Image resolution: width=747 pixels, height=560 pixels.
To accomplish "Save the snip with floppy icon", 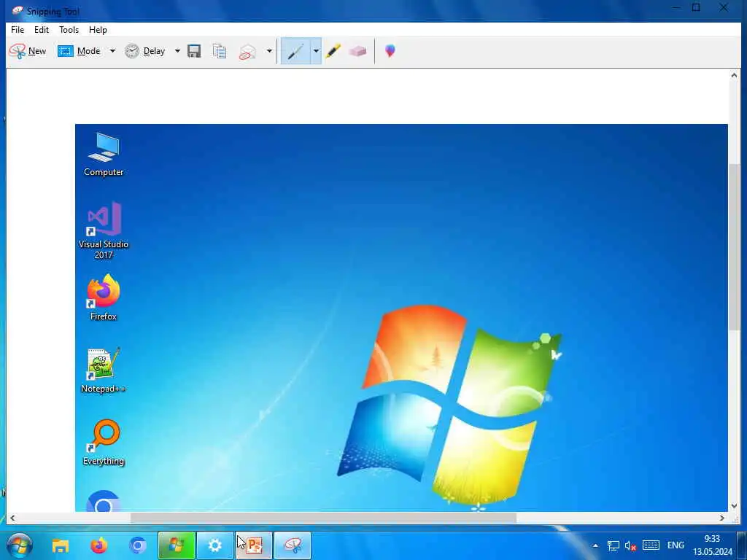I will point(194,51).
